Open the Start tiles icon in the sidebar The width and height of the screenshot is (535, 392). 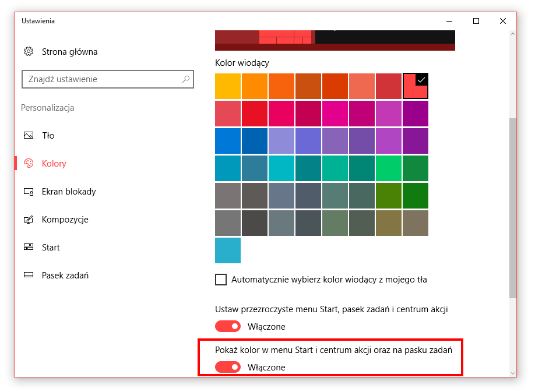pyautogui.click(x=29, y=247)
